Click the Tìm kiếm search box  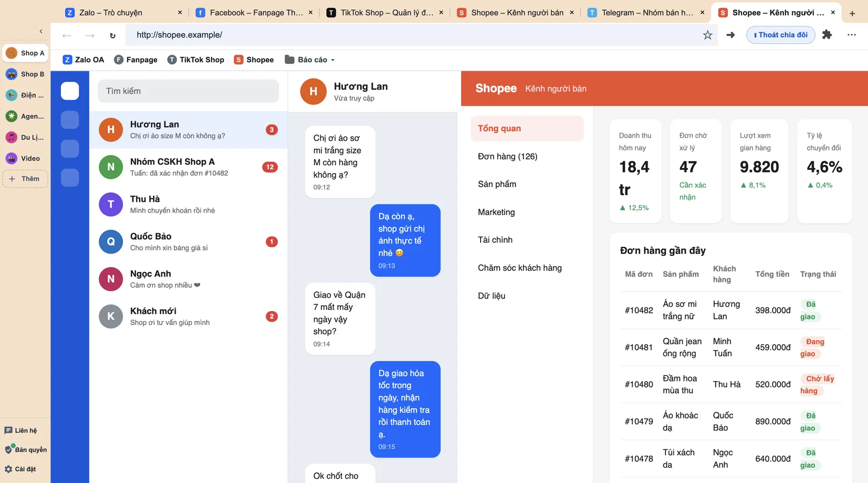tap(188, 91)
